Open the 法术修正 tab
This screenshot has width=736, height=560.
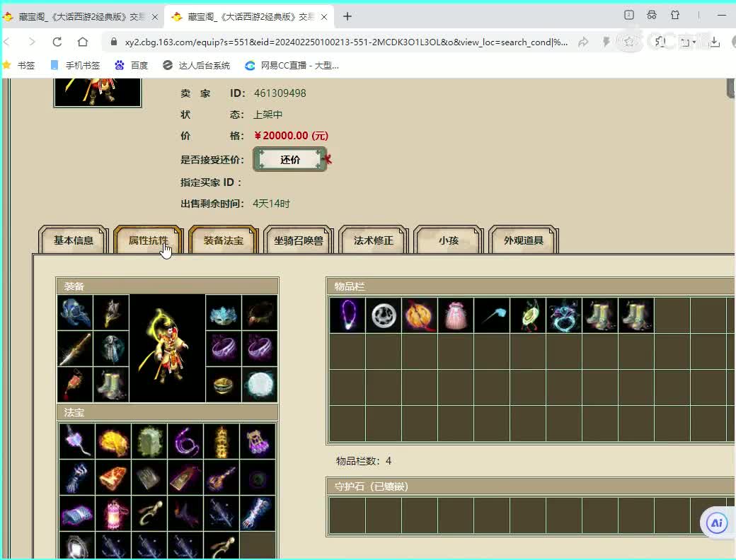tap(374, 240)
